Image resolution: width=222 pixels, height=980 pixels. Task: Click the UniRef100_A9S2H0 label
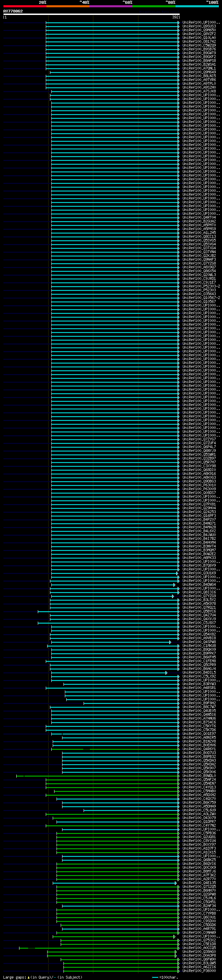click(199, 88)
